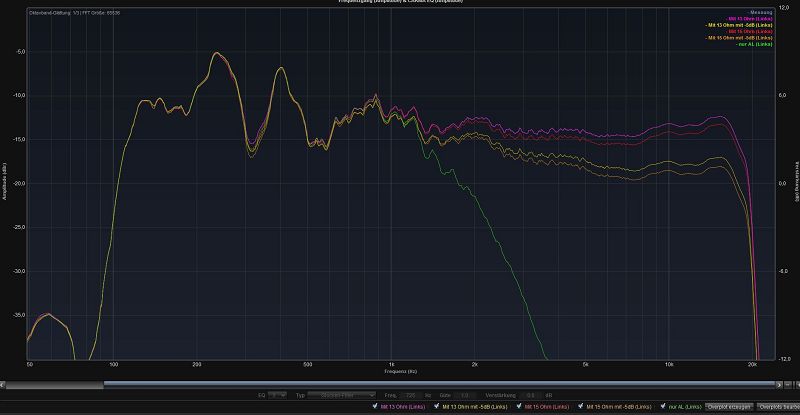This screenshot has height=415, width=800.
Task: Click the Verstärkung gain input field
Action: (531, 395)
